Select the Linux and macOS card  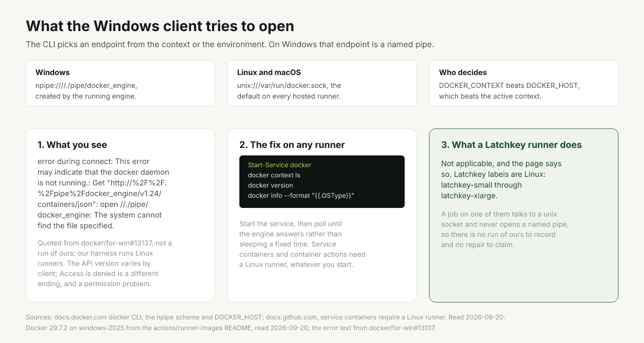pyautogui.click(x=322, y=83)
